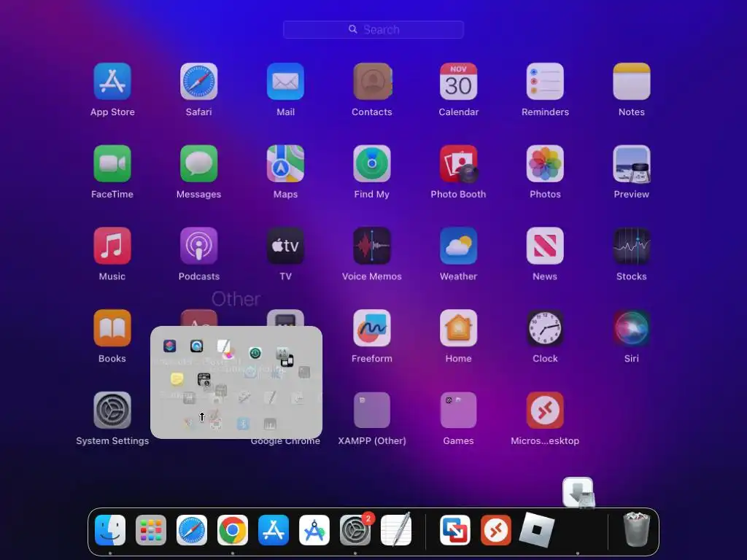Click the 'Micros...esktop' label in Launchpad
The width and height of the screenshot is (747, 560).
coord(545,441)
